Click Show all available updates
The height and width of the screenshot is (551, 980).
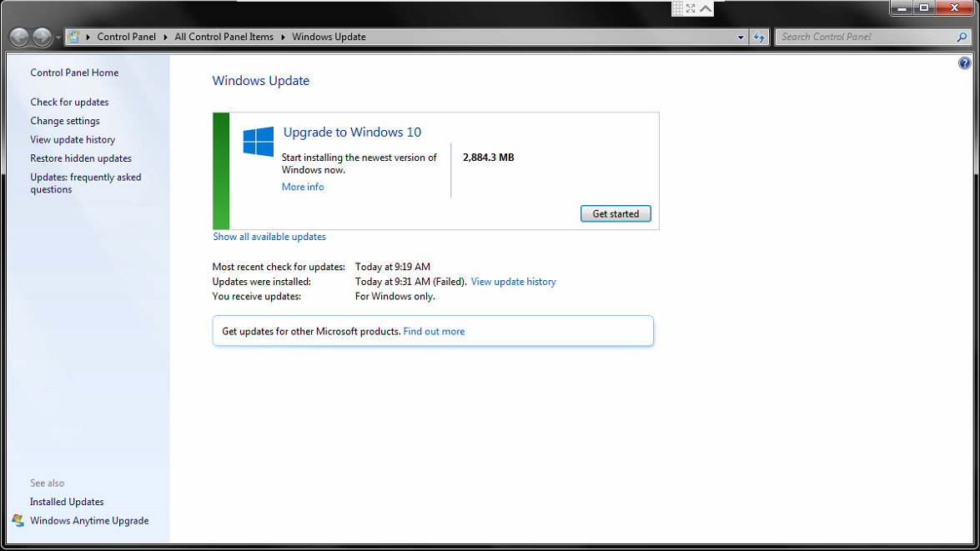click(269, 237)
